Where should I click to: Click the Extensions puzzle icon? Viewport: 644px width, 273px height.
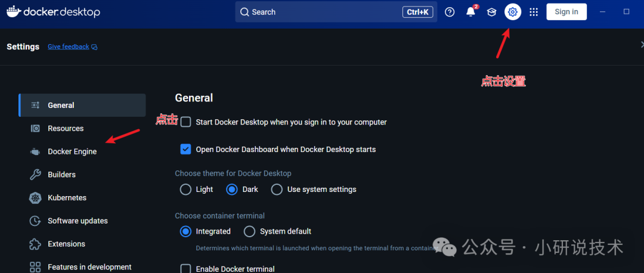[35, 244]
